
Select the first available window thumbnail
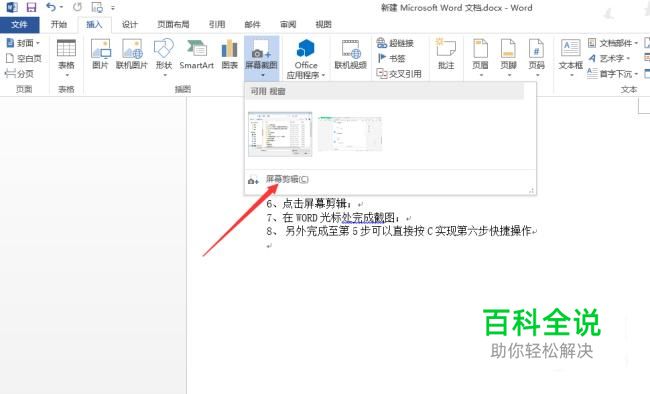280,134
